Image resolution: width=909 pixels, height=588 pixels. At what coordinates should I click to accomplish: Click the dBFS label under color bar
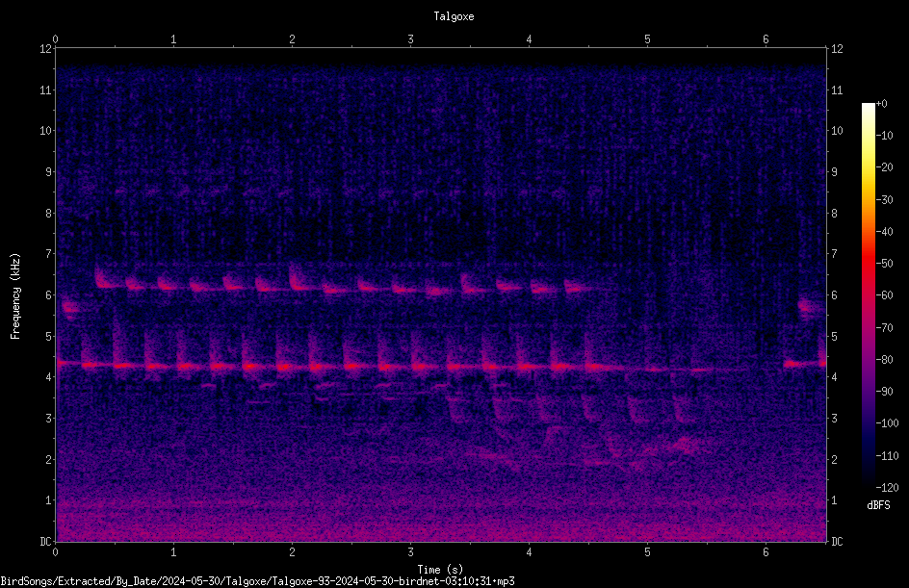click(878, 505)
